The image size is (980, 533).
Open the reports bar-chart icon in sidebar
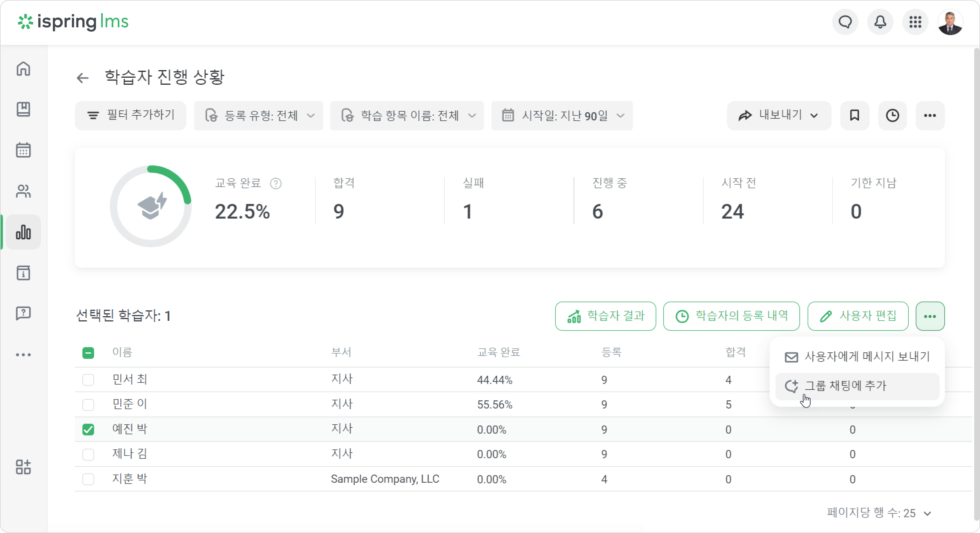[x=23, y=232]
